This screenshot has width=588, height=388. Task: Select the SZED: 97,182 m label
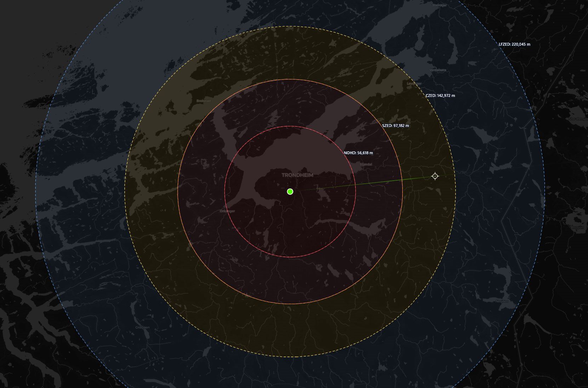pos(395,126)
